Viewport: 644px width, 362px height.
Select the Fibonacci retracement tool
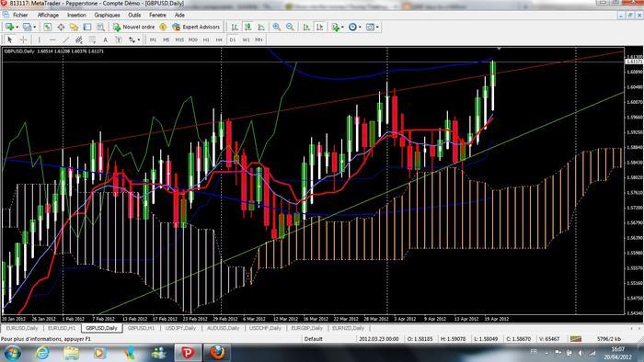[x=92, y=40]
